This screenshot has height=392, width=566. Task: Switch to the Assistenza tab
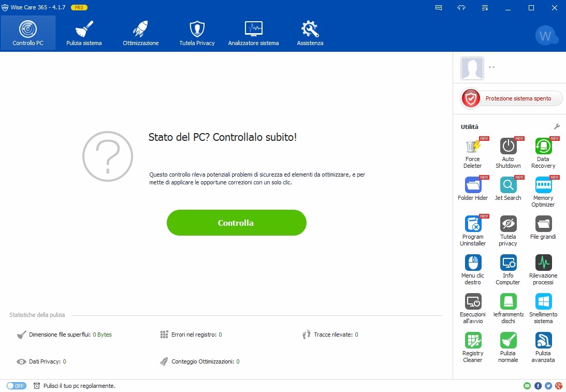click(x=310, y=33)
